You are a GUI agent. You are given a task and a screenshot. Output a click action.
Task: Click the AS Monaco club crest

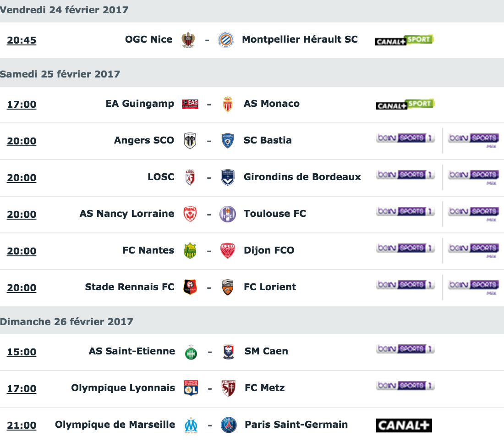(x=227, y=104)
